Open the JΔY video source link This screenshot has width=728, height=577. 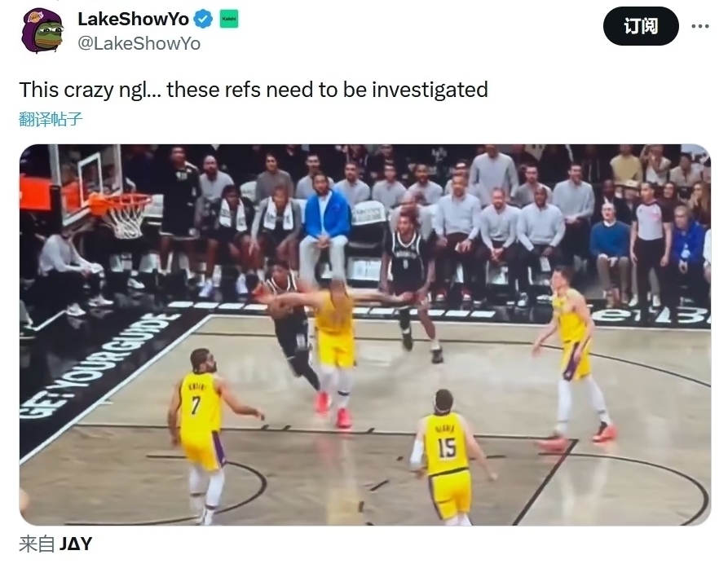point(76,544)
